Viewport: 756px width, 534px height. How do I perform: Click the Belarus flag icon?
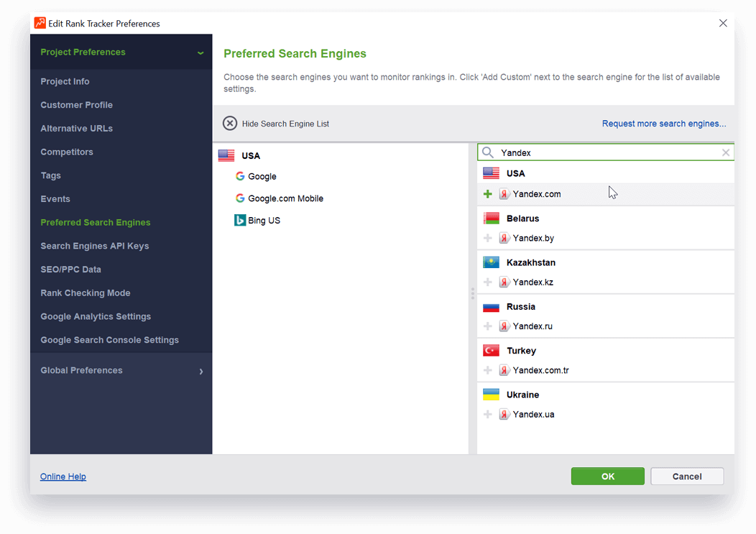[491, 218]
